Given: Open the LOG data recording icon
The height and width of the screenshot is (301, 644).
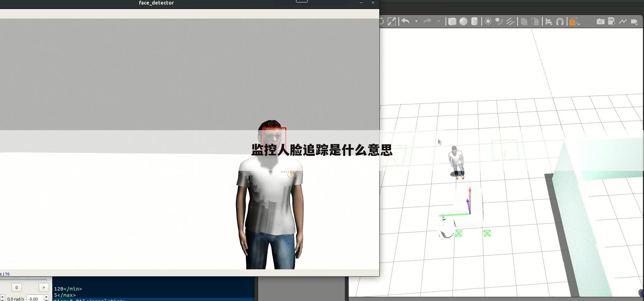Looking at the screenshot, I should point(612,22).
